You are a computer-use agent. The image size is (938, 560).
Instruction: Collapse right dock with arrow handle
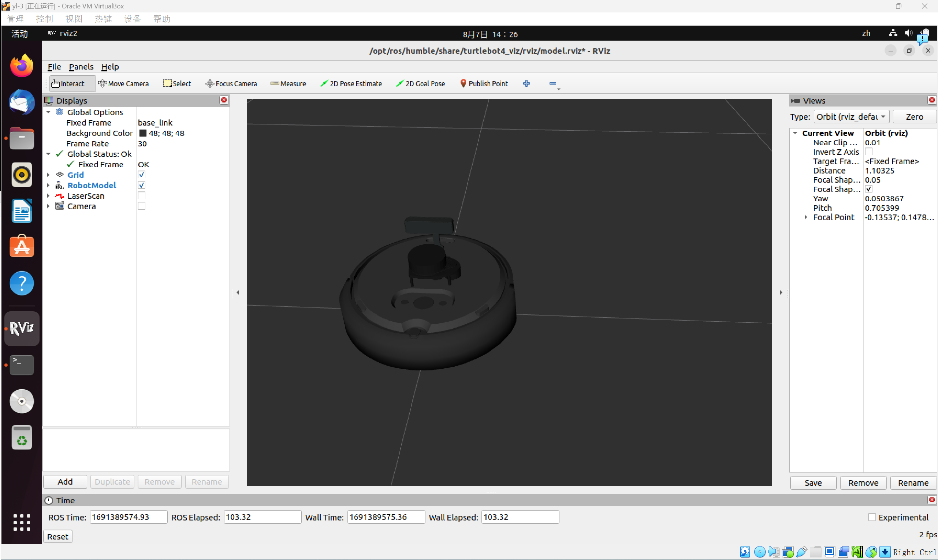(x=781, y=292)
